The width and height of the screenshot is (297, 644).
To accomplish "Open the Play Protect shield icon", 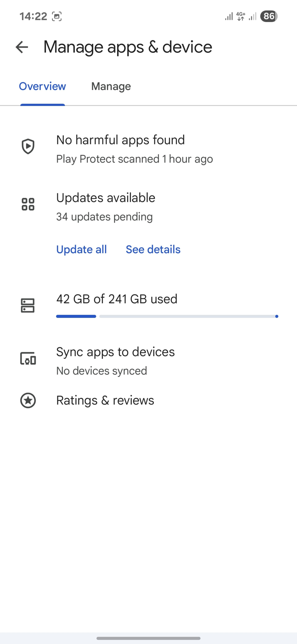I will 28,146.
